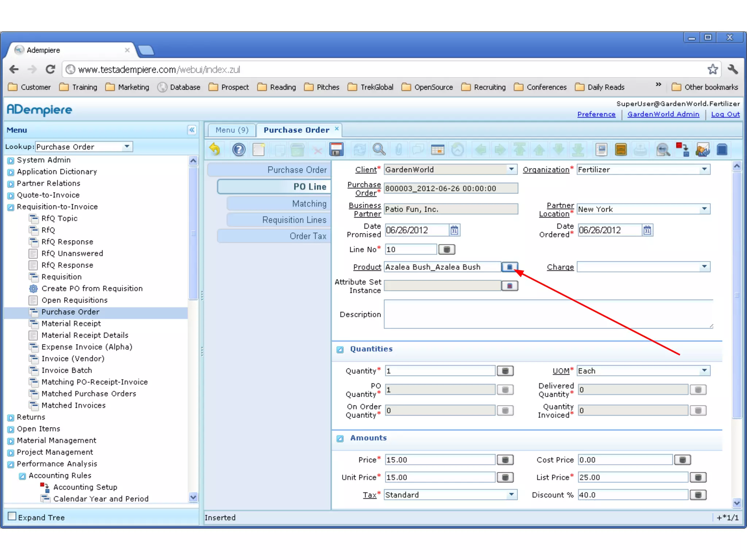This screenshot has height=560, width=747.
Task: Click the magnifier Find record icon
Action: coord(379,149)
